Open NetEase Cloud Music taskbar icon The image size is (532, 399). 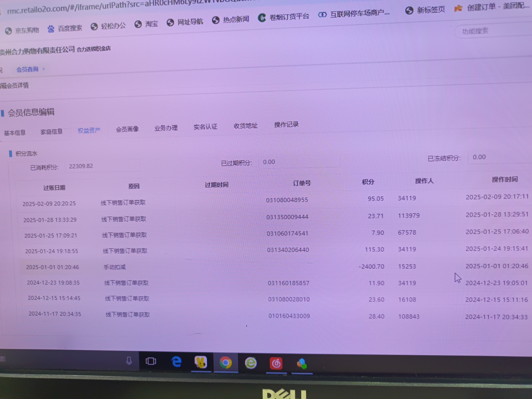[x=276, y=364]
